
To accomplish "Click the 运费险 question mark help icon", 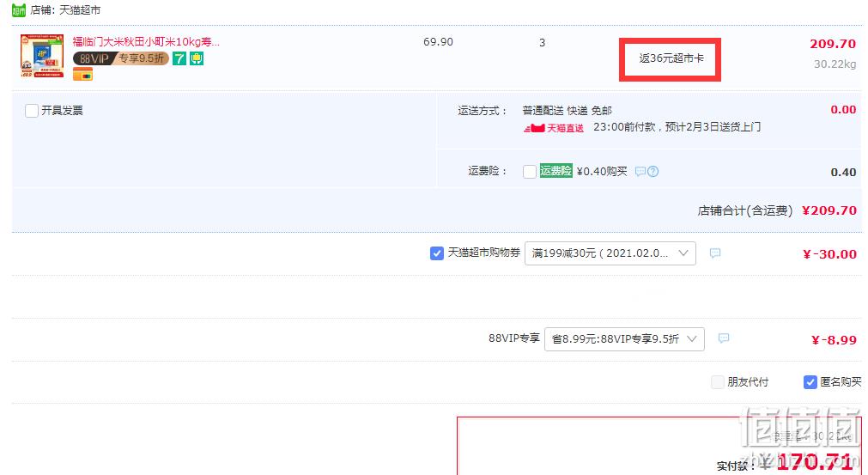I will click(x=653, y=171).
